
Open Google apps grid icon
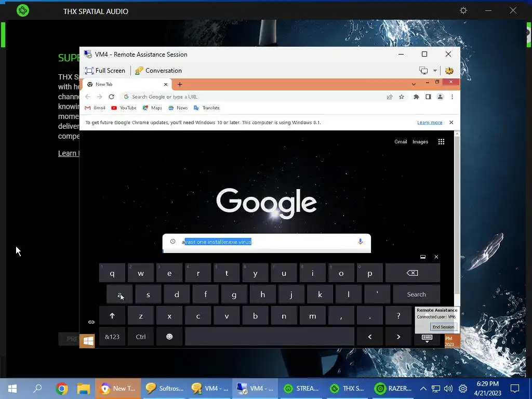click(x=441, y=142)
